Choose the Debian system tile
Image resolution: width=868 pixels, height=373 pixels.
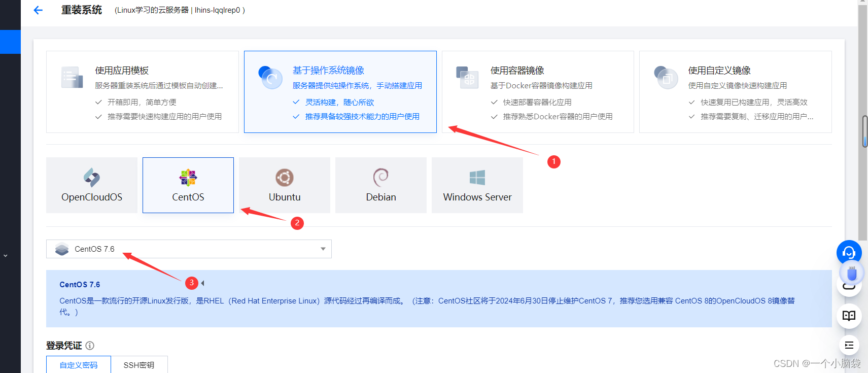[381, 185]
